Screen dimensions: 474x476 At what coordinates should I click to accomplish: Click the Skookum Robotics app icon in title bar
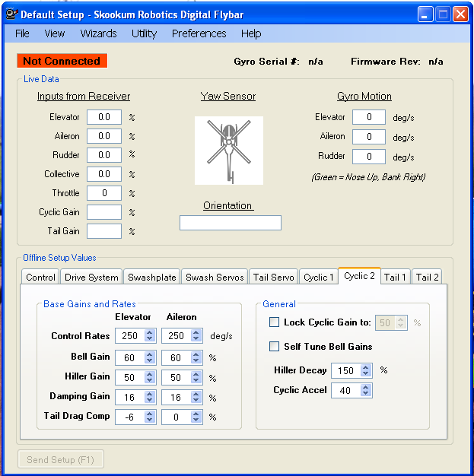tap(11, 14)
